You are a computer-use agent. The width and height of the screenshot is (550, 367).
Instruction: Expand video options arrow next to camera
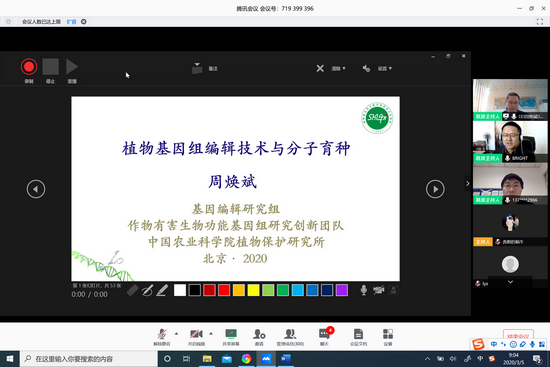pos(211,334)
